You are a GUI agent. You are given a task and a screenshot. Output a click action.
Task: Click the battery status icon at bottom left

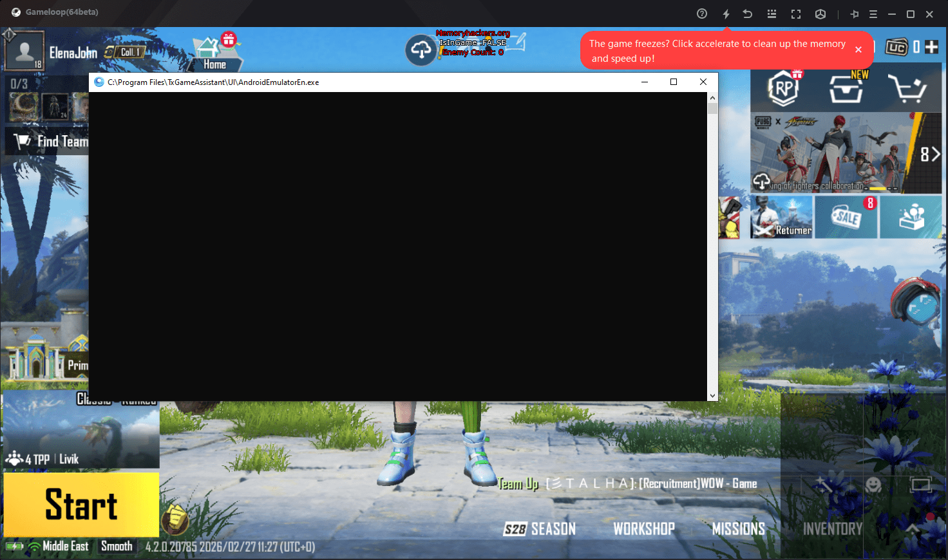coord(14,546)
